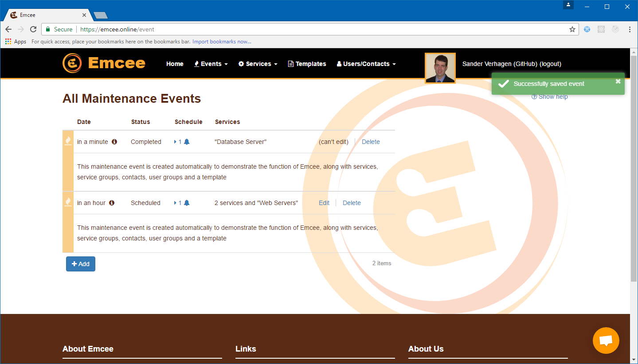Screen dimensions: 638x364
Task: Click info icon next to 'in a minute'
Action: tap(114, 142)
